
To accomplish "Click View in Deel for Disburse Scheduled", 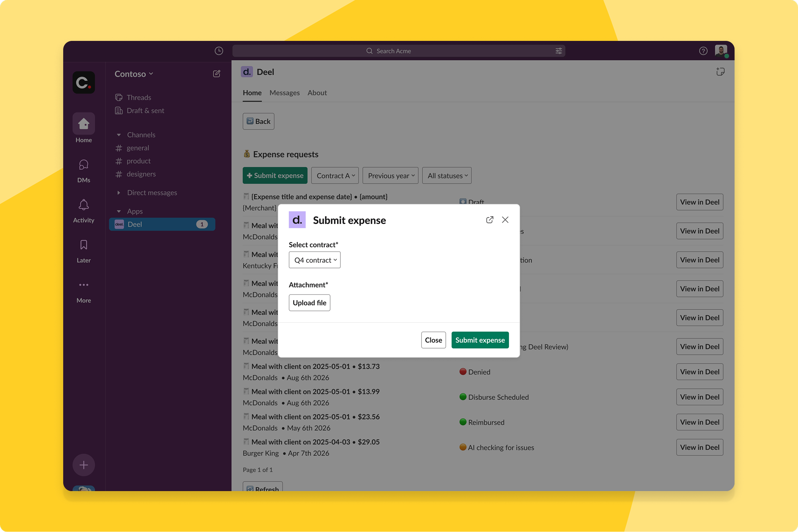I will [700, 397].
